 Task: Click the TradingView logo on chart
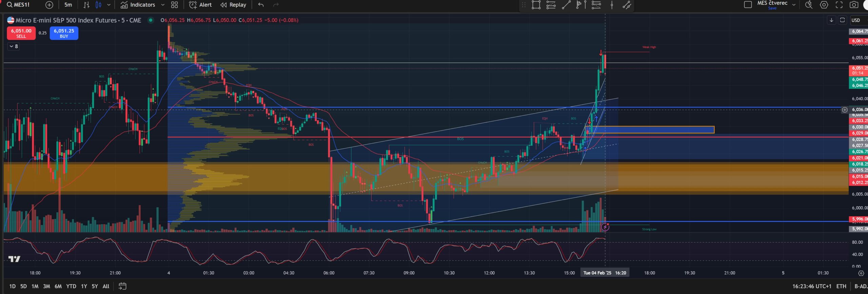pyautogui.click(x=14, y=259)
